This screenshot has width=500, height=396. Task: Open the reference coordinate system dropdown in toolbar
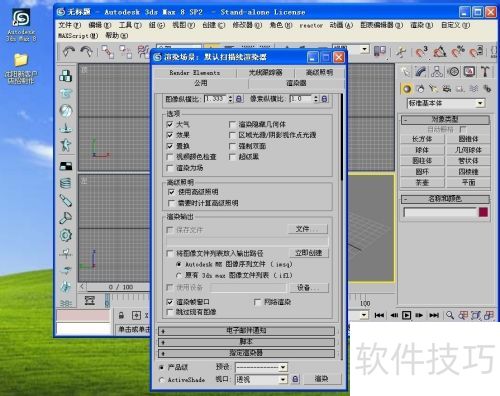(x=351, y=49)
